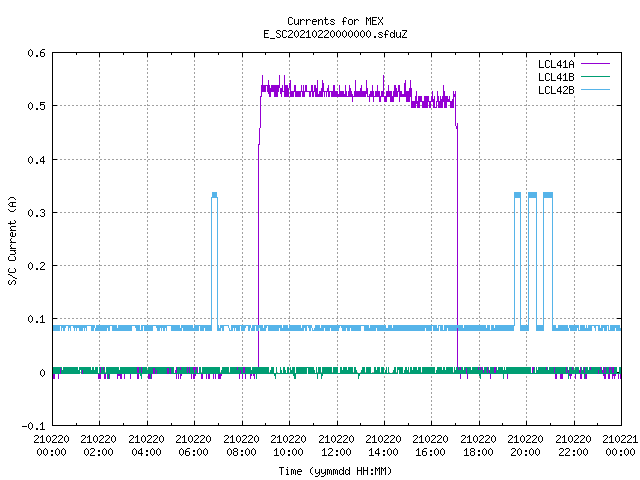Click the 210220 04:00 time tick label
640x480 pixels.
pyautogui.click(x=147, y=445)
